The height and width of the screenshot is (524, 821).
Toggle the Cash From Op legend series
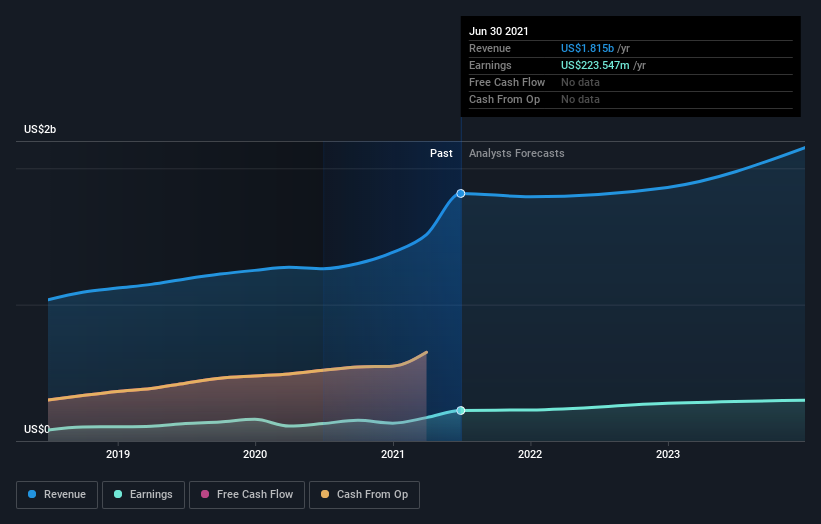pyautogui.click(x=364, y=495)
